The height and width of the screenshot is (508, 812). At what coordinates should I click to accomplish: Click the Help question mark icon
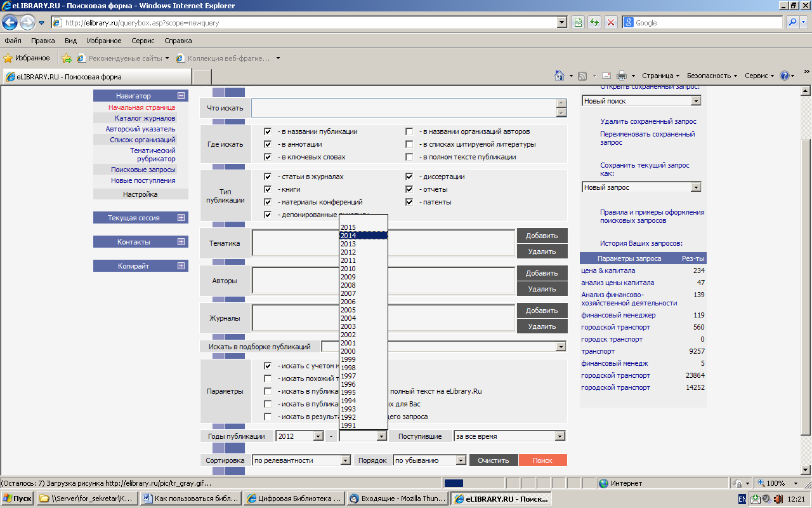pos(785,75)
